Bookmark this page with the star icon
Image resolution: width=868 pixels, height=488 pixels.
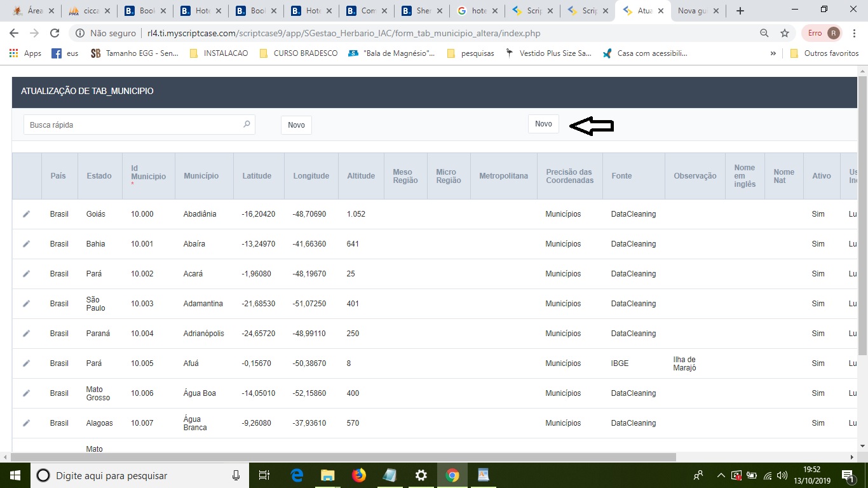[x=785, y=33]
